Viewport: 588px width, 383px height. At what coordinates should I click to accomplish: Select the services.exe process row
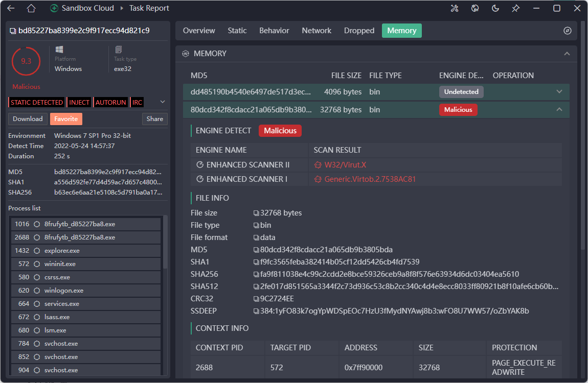coord(86,304)
